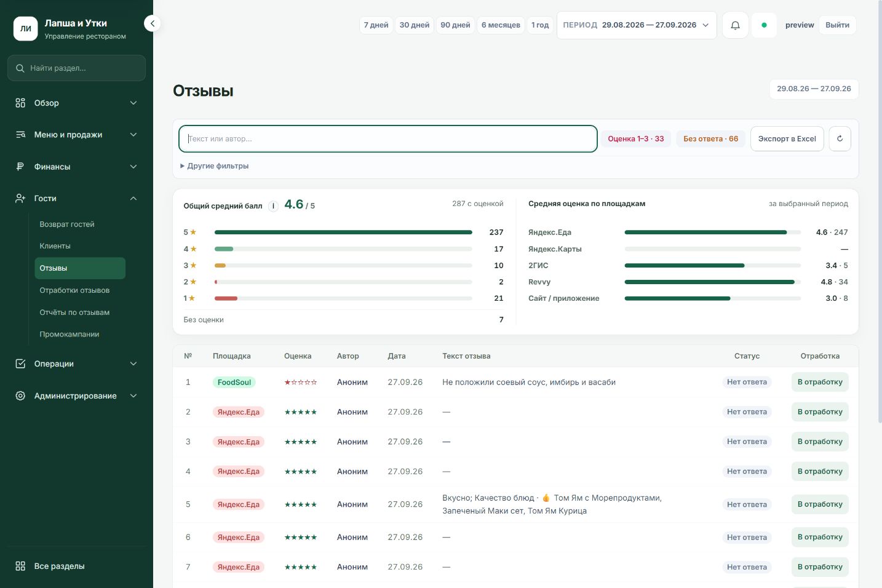Open the ПЕРИОД date range dropdown

pos(637,25)
